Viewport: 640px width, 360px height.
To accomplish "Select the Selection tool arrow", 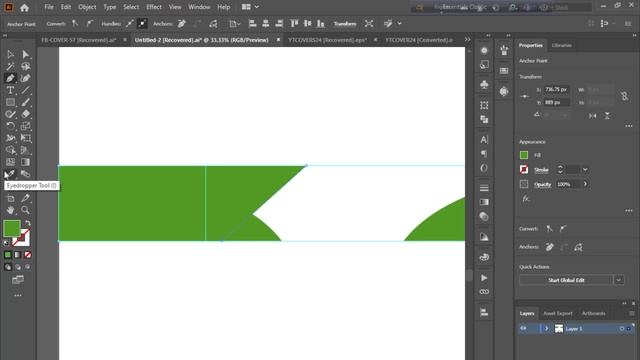I will point(11,54).
